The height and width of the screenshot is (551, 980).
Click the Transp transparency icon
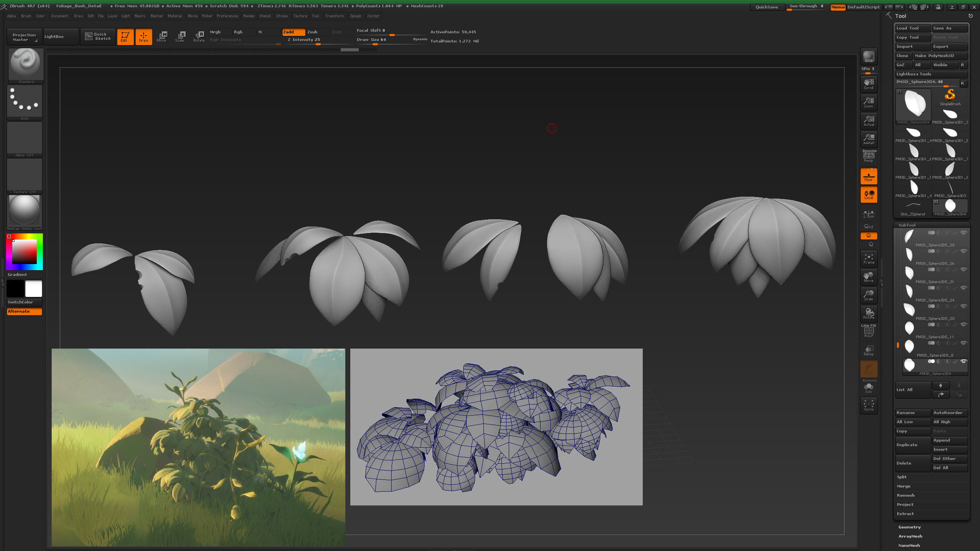click(x=869, y=350)
